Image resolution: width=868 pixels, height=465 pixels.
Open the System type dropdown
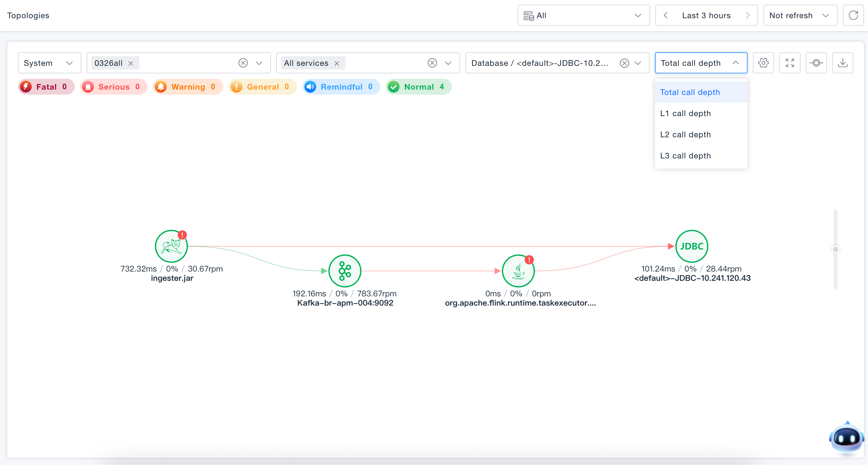click(50, 63)
